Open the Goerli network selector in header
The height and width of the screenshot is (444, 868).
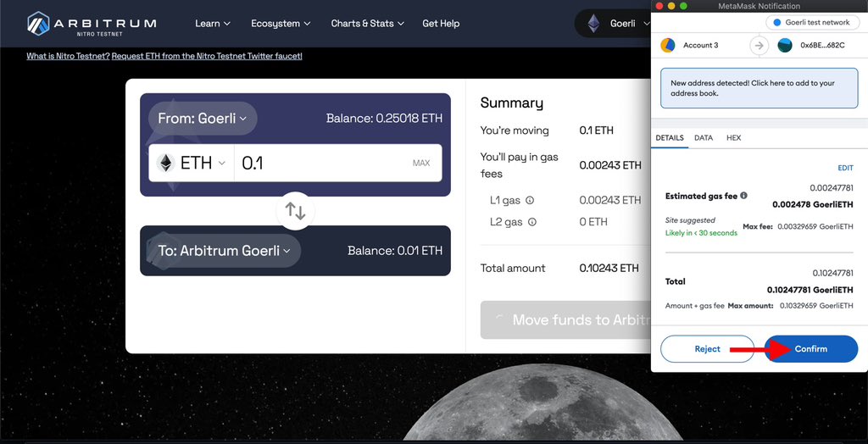[614, 24]
